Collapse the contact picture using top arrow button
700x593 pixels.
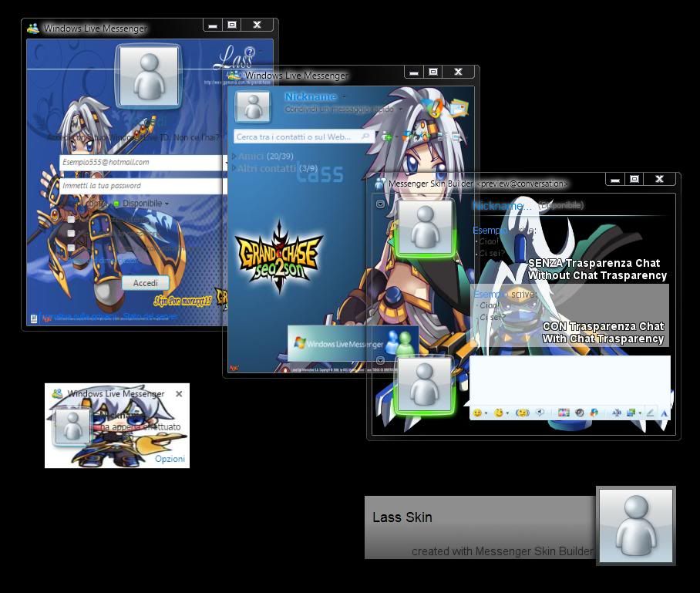pos(380,204)
